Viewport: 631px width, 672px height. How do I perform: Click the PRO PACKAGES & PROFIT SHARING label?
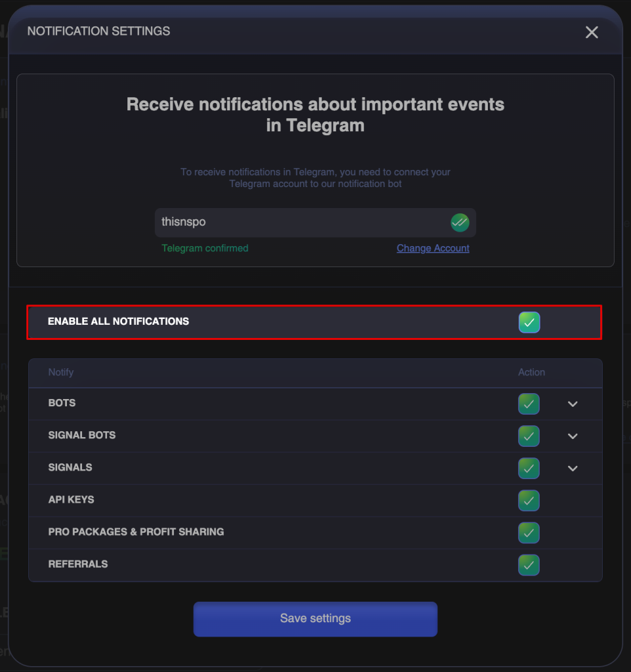136,532
